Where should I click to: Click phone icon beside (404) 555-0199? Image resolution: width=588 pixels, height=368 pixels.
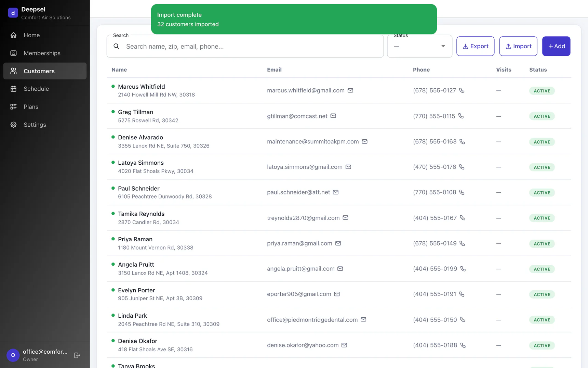(463, 269)
